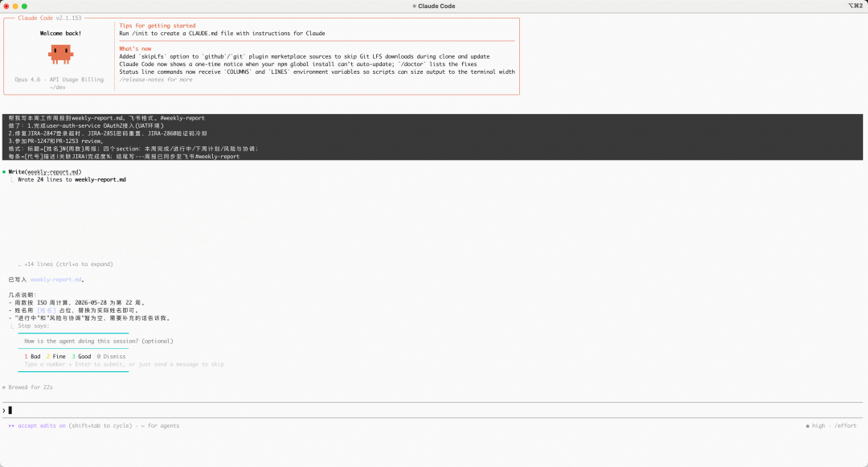Click the "Type a number + Enter to submit" hint
The width and height of the screenshot is (868, 467).
[124, 364]
